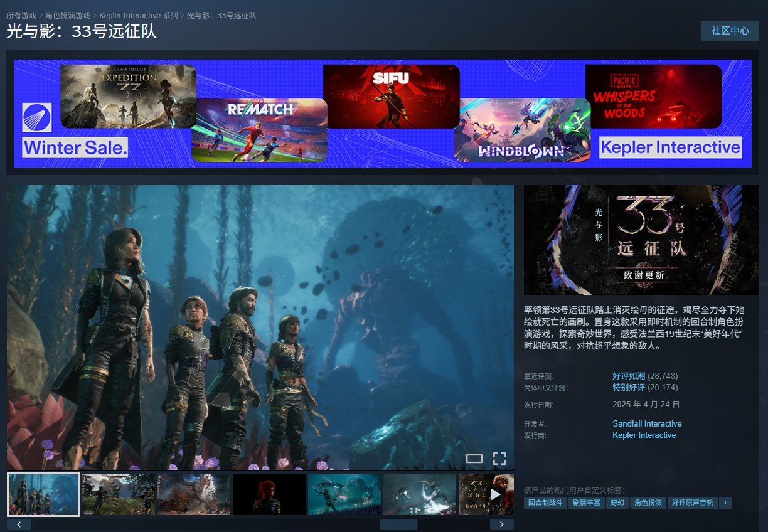Viewport: 768px width, 532px height.
Task: Go to 所有游戏 breadcrumb link
Action: pos(21,15)
